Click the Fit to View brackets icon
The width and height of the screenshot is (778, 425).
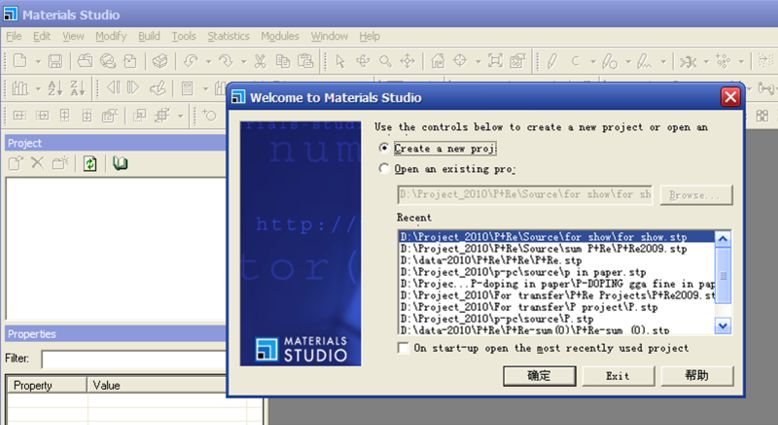tap(495, 61)
